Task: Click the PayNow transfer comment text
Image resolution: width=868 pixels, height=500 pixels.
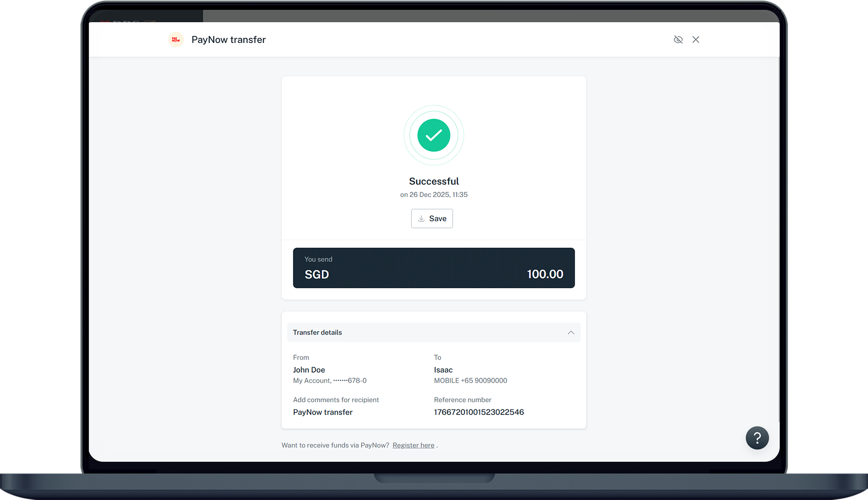Action: pos(322,412)
